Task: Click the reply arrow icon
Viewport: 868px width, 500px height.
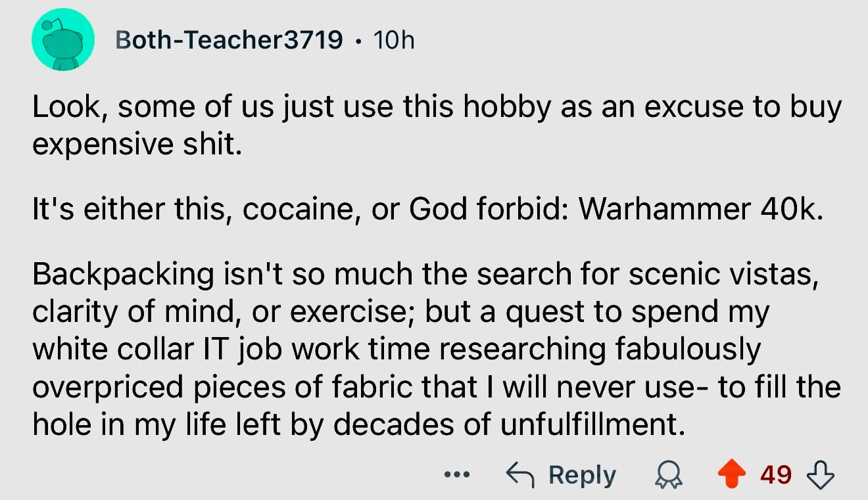Action: click(x=520, y=474)
